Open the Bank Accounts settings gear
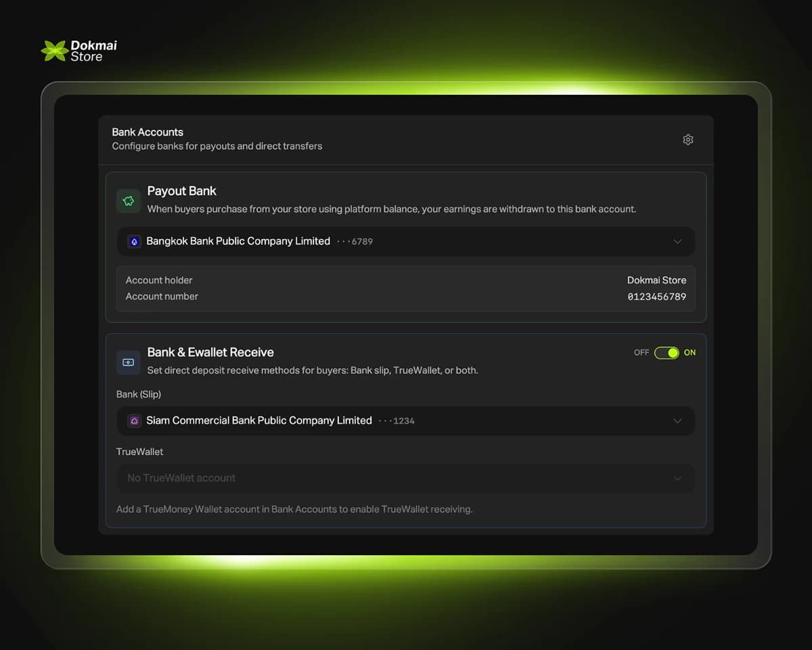The height and width of the screenshot is (650, 812). point(687,139)
